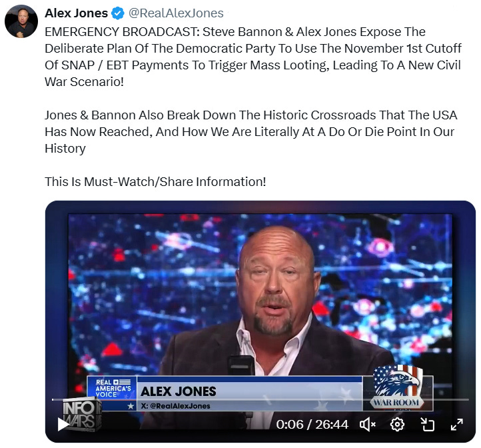Click the picture-in-picture icon in player
Screen dimensions: 481x448
click(x=427, y=425)
